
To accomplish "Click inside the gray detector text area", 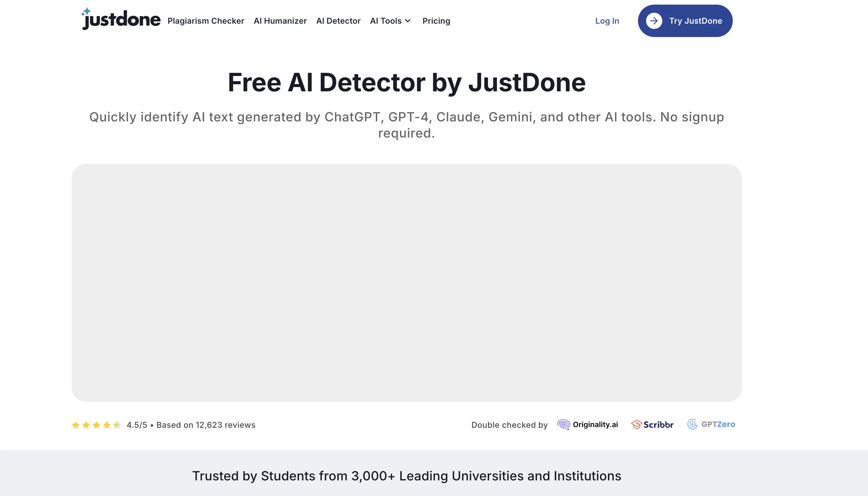I will click(407, 283).
